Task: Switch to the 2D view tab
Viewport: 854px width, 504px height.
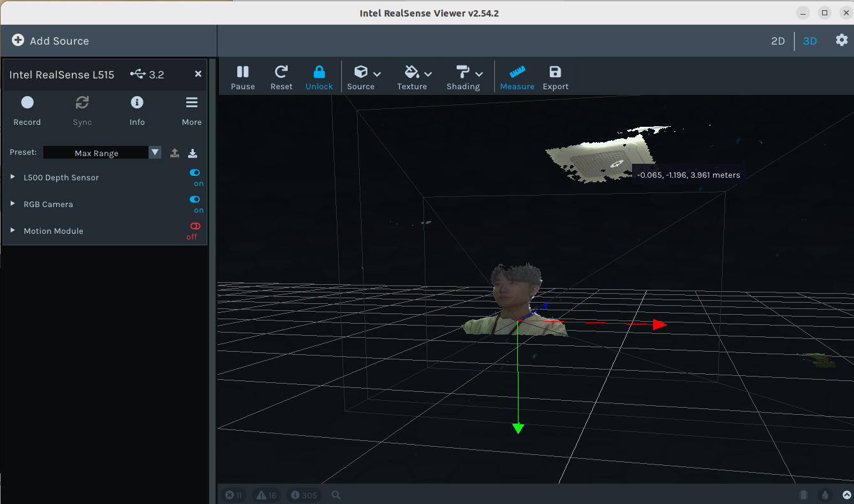Action: (778, 41)
